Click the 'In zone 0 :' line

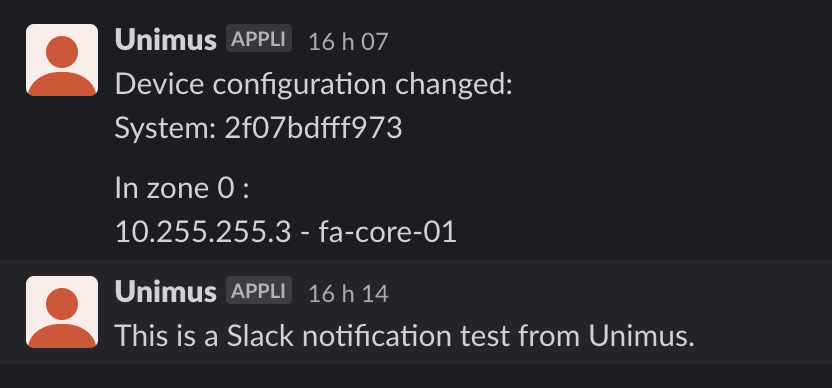pos(182,188)
